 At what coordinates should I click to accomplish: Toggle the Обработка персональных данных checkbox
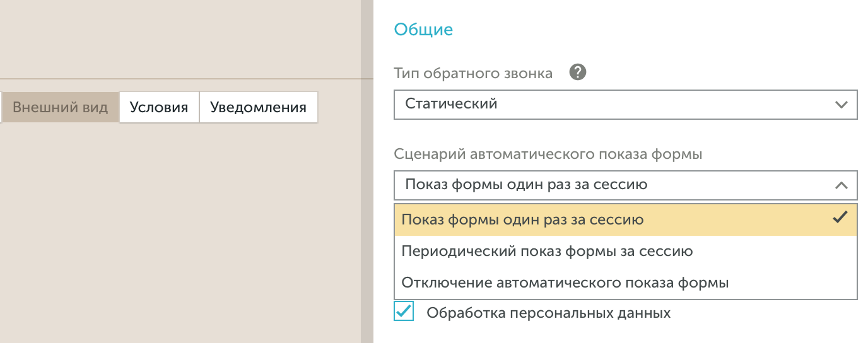pos(404,311)
